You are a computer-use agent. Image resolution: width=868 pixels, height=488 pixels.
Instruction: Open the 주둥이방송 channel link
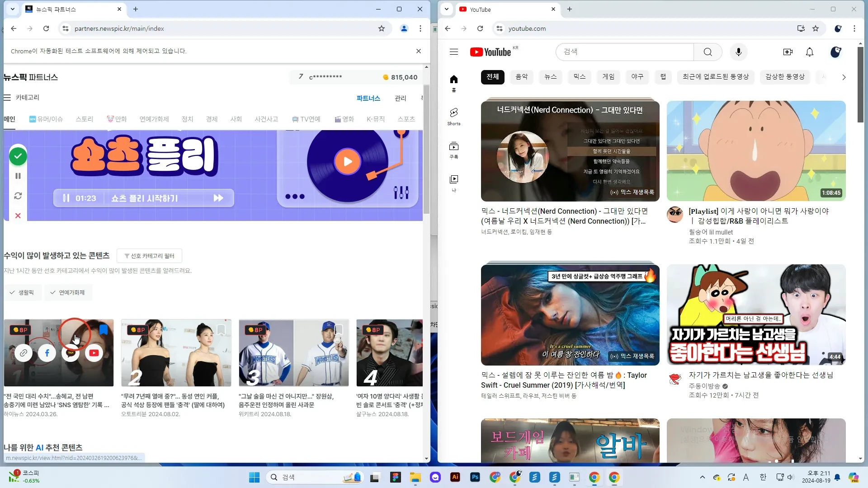tap(704, 386)
